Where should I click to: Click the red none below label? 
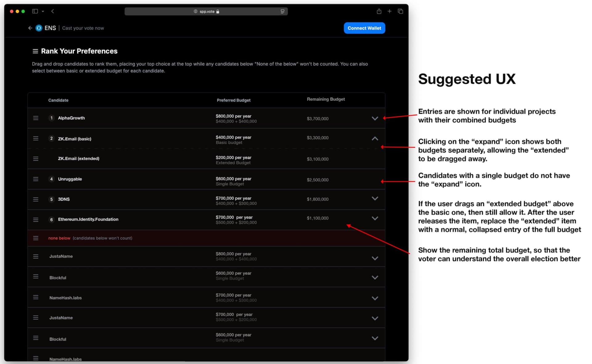coord(59,238)
